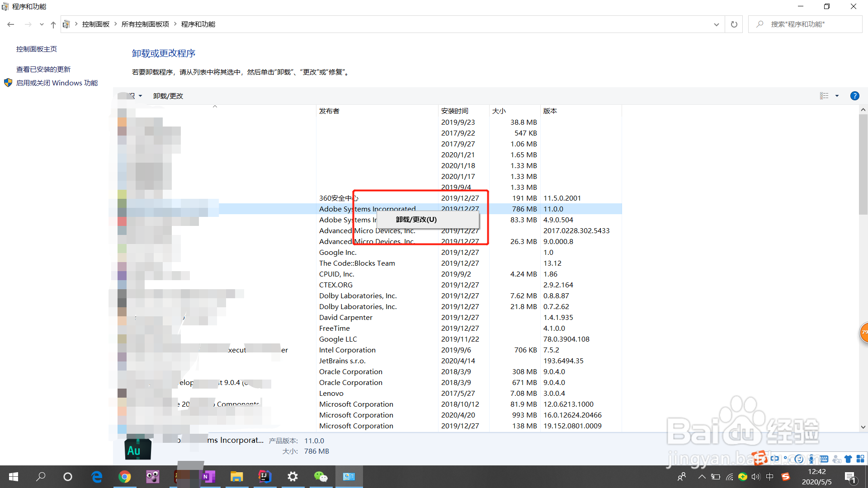Viewport: 868px width, 488px height.
Task: Toggle Sogou punctuation mode icon
Action: pyautogui.click(x=787, y=459)
